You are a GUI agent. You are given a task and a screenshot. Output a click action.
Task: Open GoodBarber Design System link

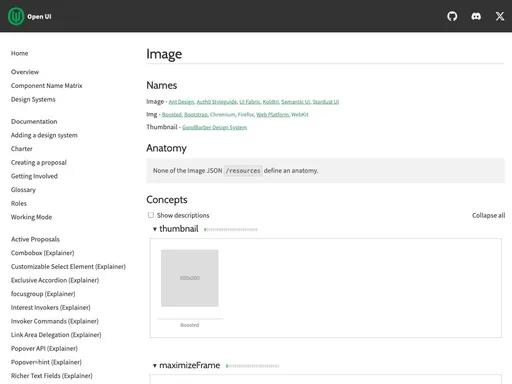click(x=214, y=127)
